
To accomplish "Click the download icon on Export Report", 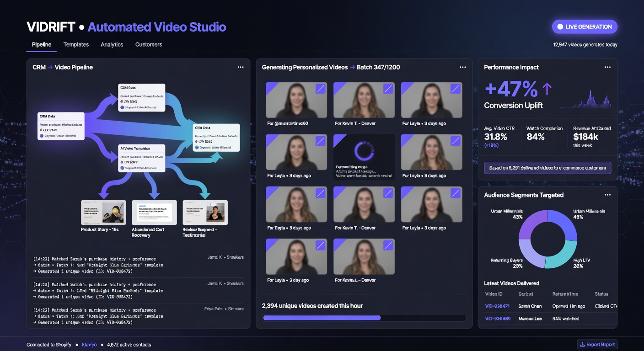I will 582,345.
